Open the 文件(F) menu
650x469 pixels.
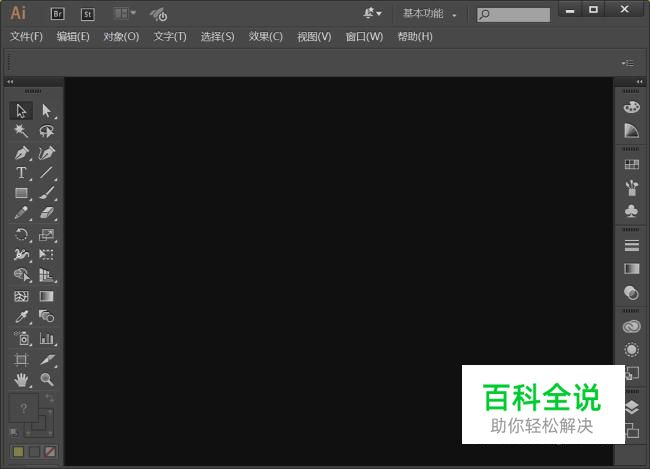point(26,36)
